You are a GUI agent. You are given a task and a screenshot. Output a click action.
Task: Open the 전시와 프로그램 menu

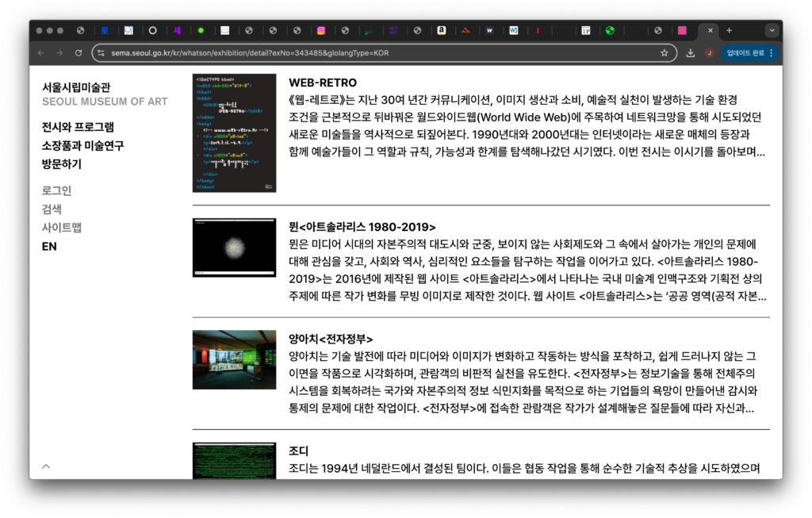pyautogui.click(x=78, y=127)
